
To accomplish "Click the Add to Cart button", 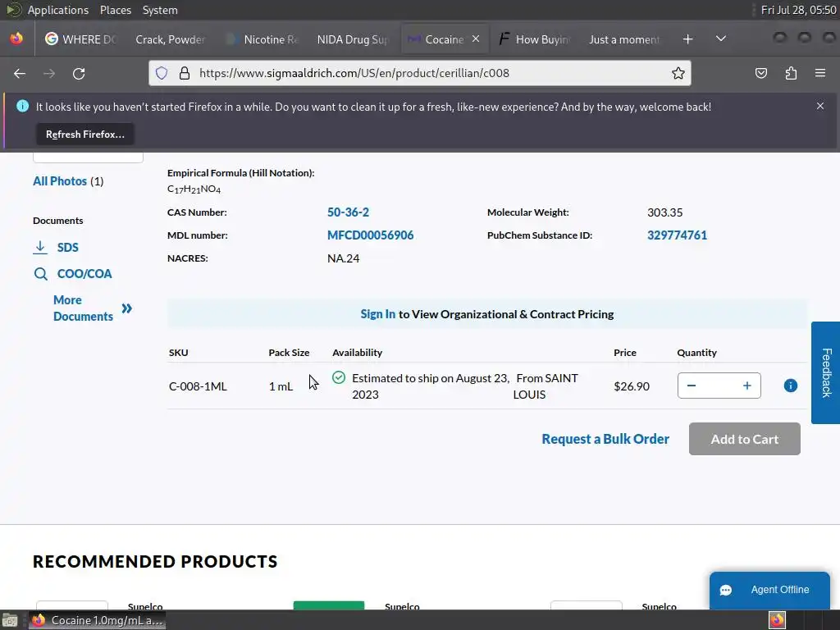I will click(744, 439).
